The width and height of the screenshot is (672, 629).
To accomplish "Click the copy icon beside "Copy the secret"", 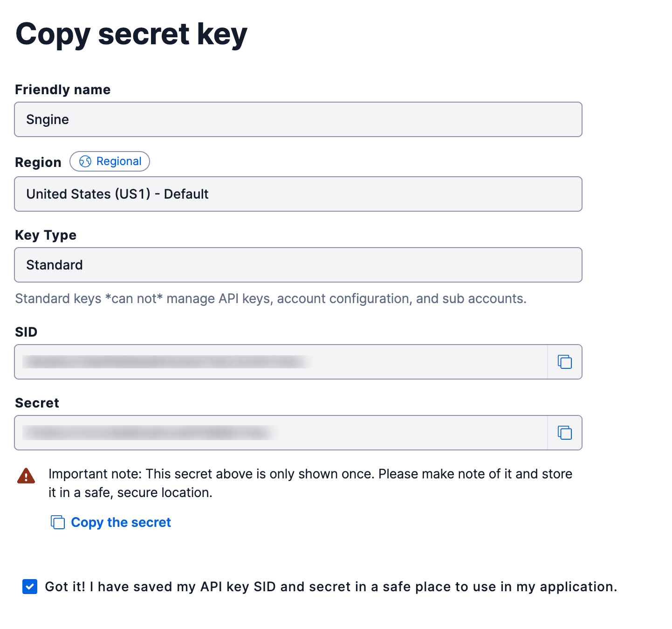I will [58, 522].
